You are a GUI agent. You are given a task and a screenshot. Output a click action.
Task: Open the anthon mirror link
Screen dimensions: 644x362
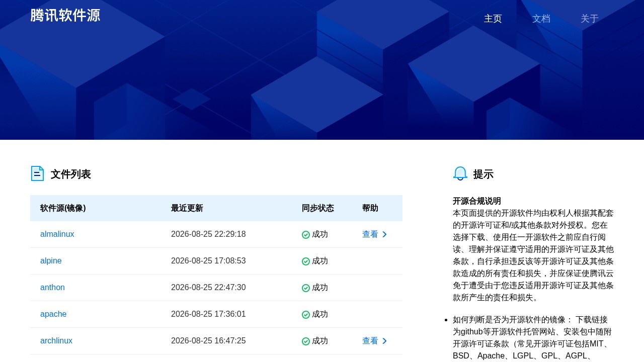52,288
